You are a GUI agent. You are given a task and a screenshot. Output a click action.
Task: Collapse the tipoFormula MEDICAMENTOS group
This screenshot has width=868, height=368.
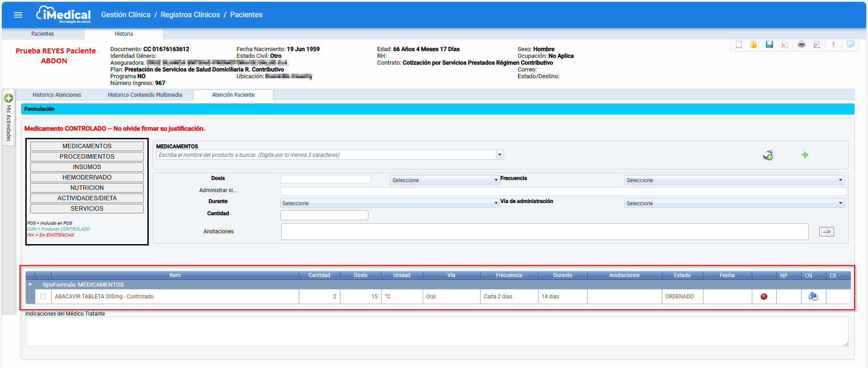[x=30, y=285]
